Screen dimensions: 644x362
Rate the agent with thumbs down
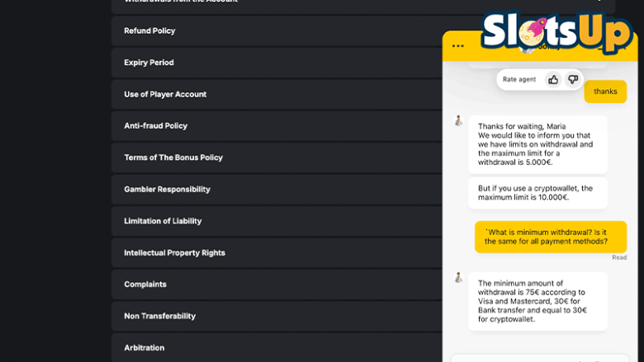coord(573,79)
